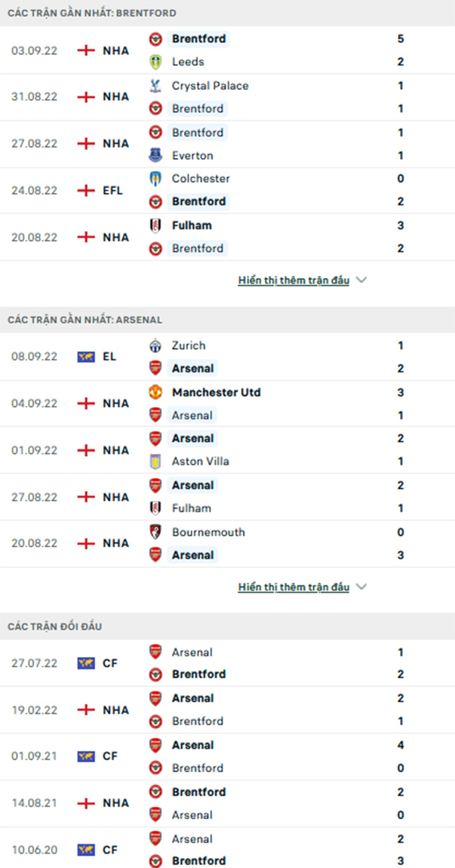Screen dimensions: 455x868
Task: Show more Arsenal recent matches link
Action: click(294, 587)
